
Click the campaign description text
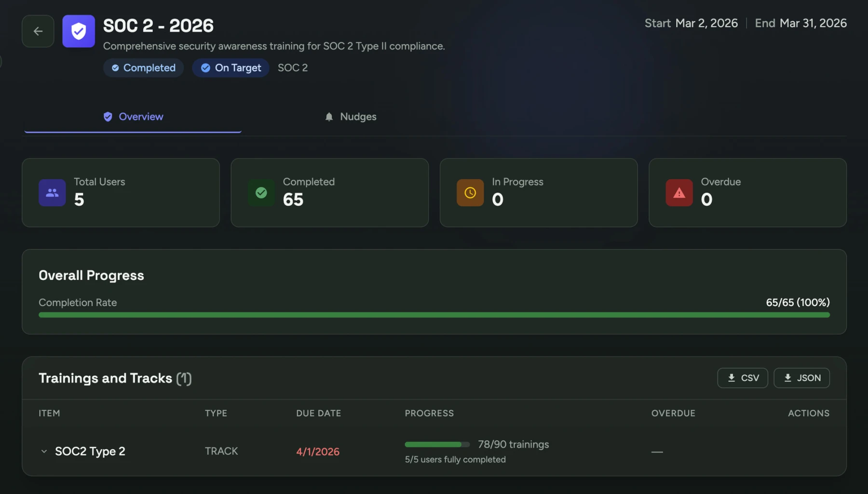click(x=274, y=46)
